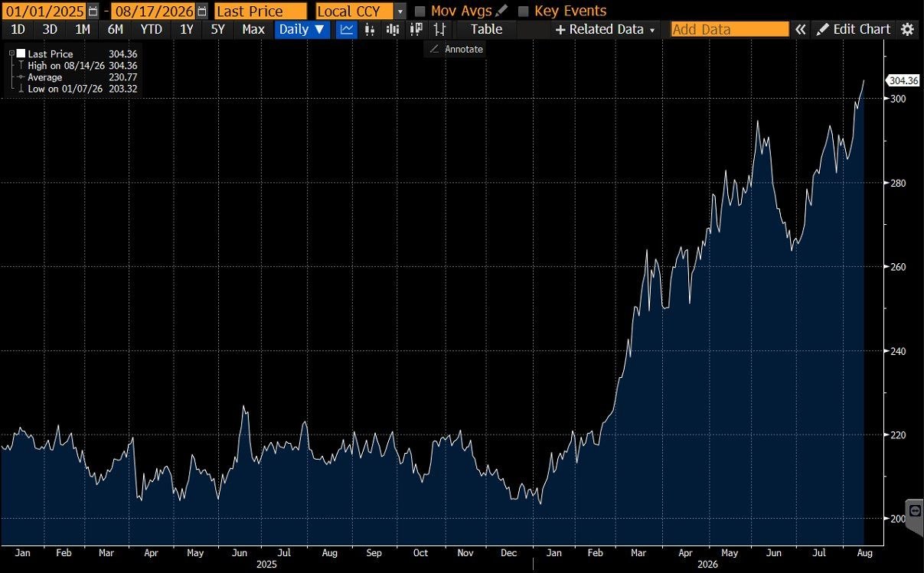Click the Key Events label text
Image resolution: width=924 pixels, height=573 pixels.
[570, 11]
